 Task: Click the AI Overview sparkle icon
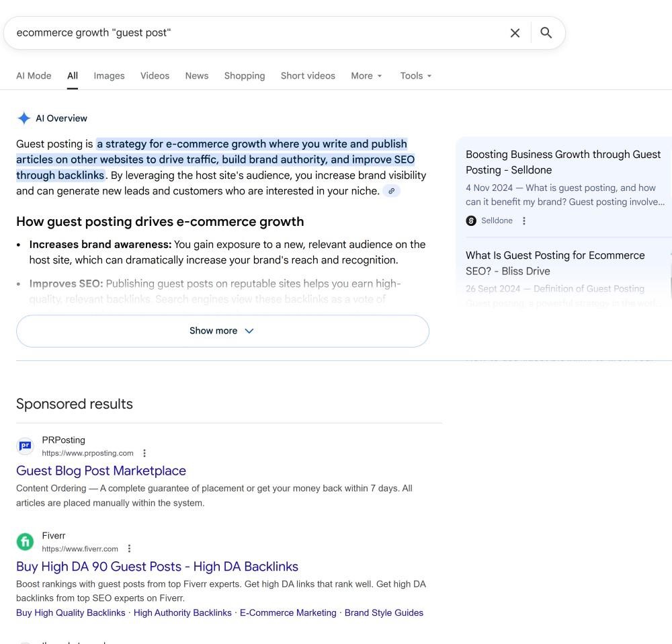(x=24, y=118)
